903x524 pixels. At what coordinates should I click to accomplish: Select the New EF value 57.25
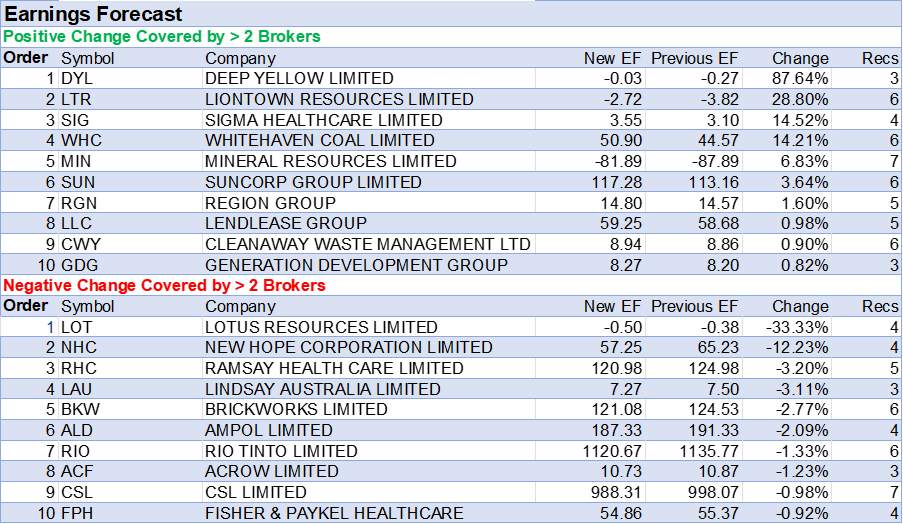pos(620,348)
